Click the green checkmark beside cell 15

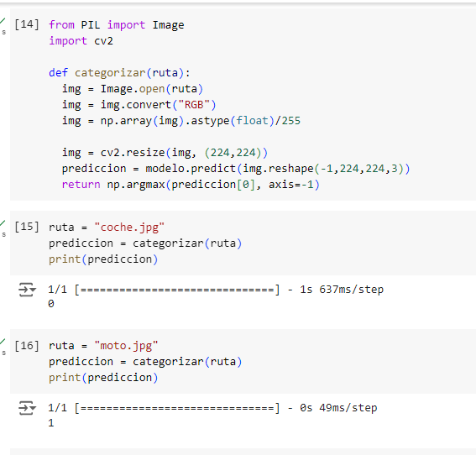(x=3, y=223)
